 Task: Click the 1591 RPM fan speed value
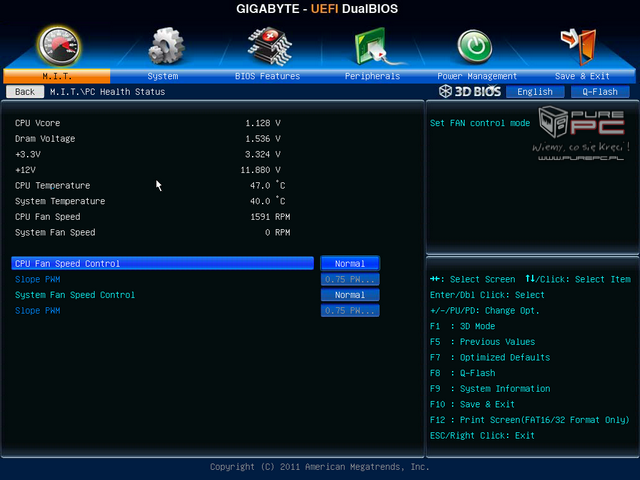[x=270, y=217]
